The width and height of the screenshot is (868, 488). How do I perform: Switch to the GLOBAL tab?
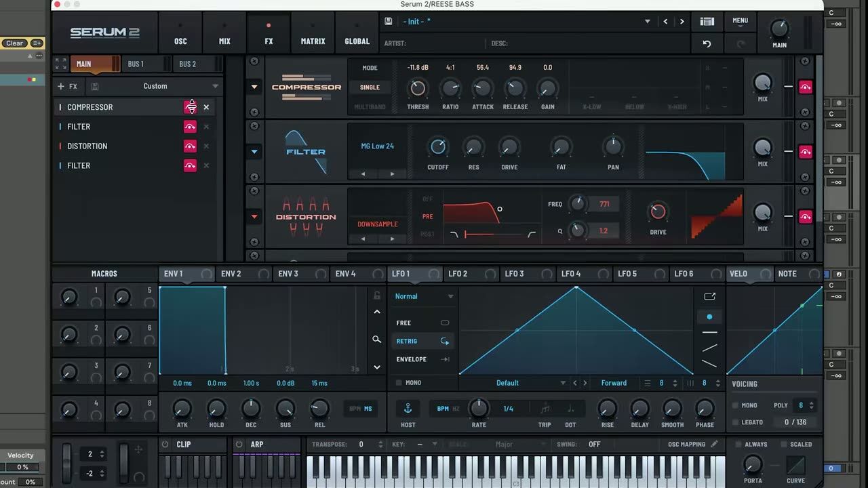pos(357,33)
